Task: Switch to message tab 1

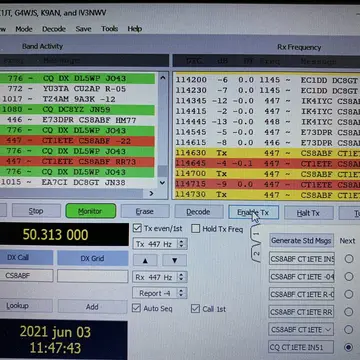Action: pos(256,234)
